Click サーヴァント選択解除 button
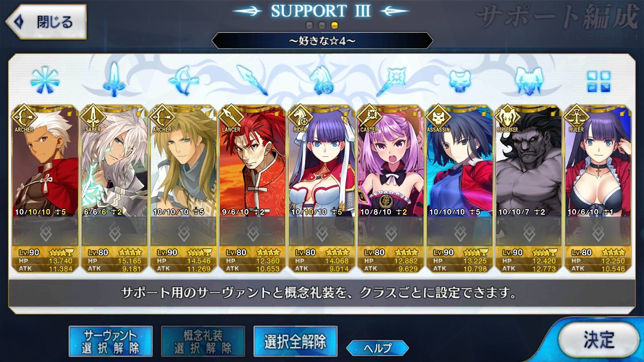Image resolution: width=644 pixels, height=362 pixels. (x=110, y=341)
